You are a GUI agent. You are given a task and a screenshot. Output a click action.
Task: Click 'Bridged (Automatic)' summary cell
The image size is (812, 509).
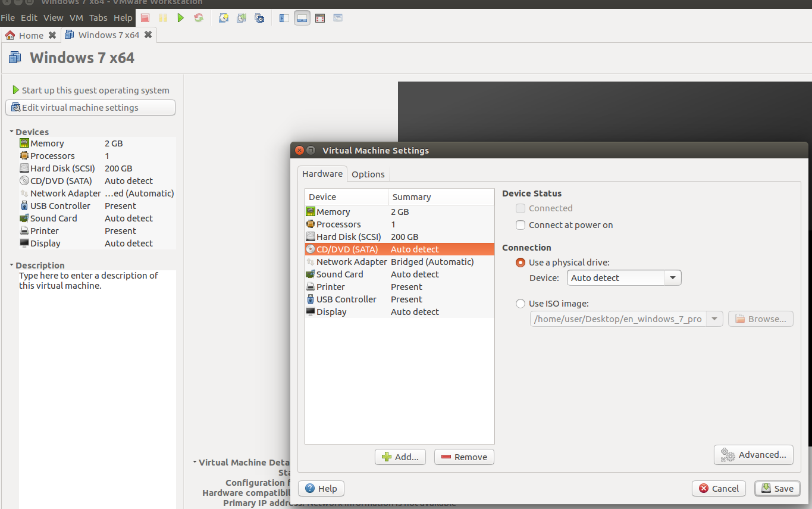coord(432,262)
